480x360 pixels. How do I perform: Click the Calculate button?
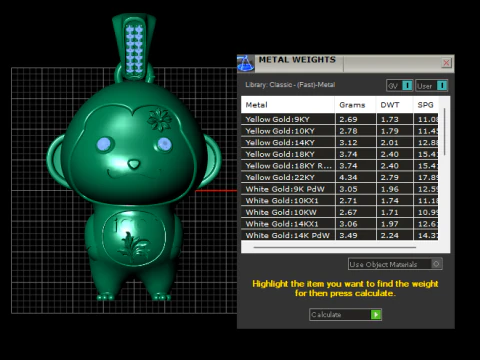345,315
